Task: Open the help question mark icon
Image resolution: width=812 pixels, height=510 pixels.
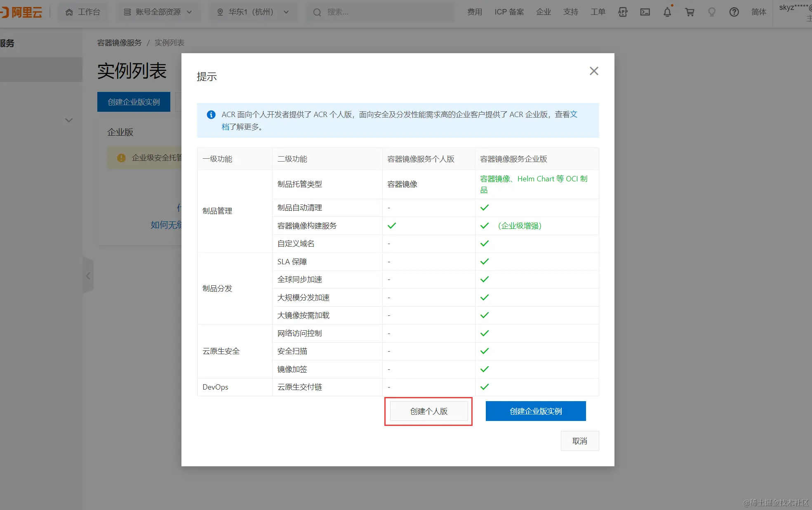Action: coord(734,12)
